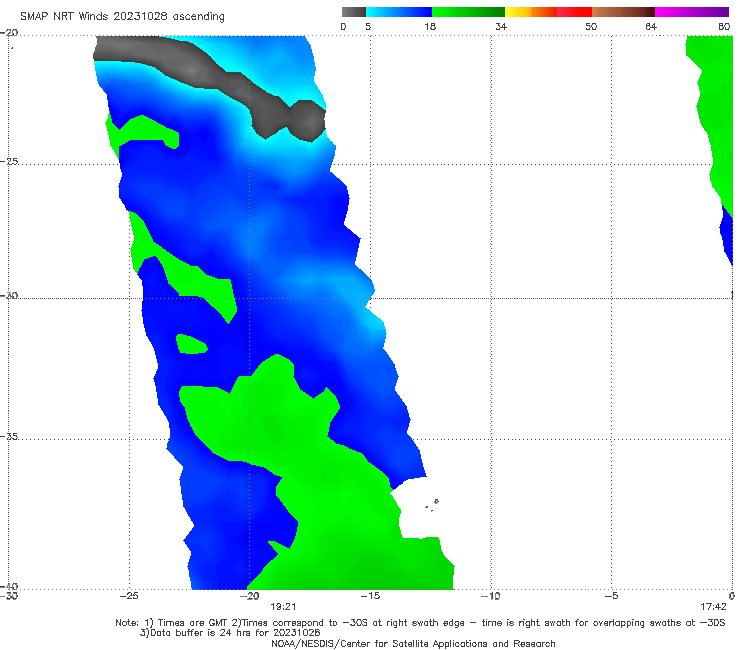Screen dimensions: 740x650
Task: Select the x-axis longitude label '-10'
Action: point(491,596)
